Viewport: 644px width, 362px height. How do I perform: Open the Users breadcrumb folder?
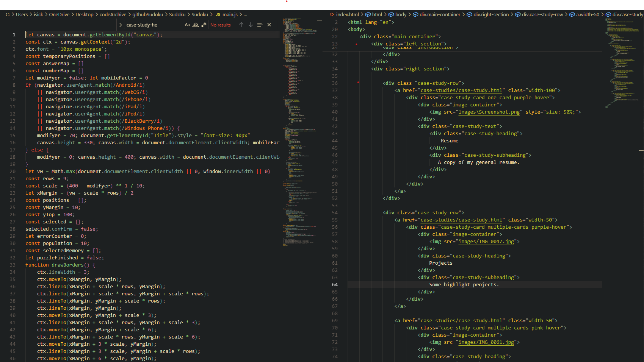[22, 14]
